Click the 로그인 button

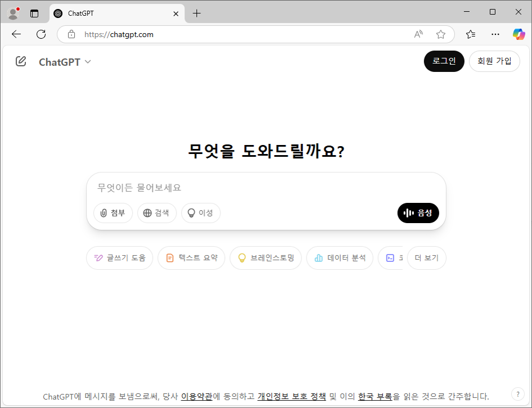(444, 61)
